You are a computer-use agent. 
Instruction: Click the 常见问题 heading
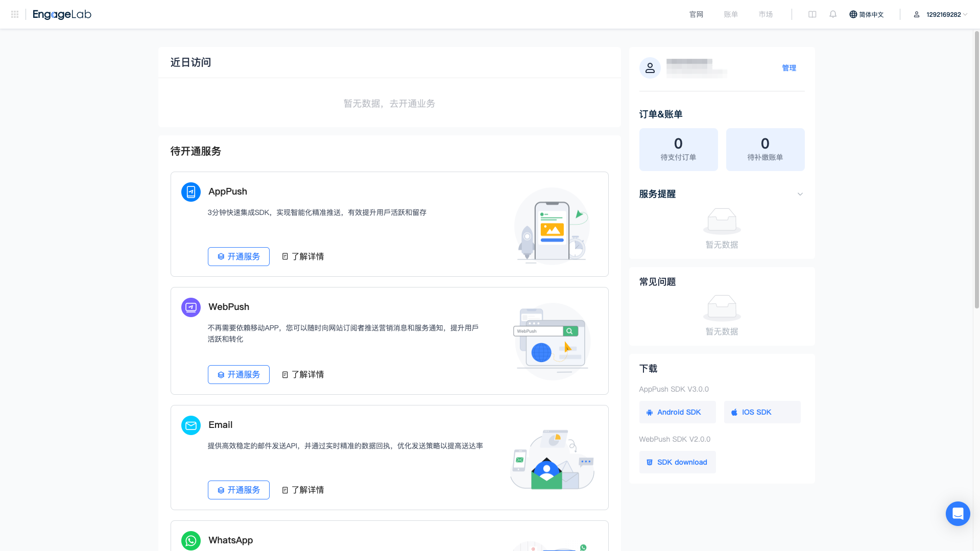[x=657, y=282]
